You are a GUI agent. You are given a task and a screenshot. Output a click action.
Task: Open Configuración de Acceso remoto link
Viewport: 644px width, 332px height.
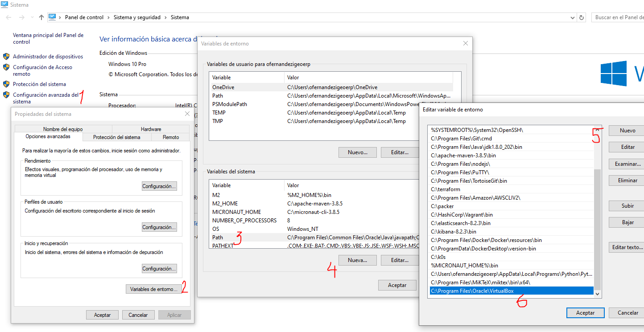[x=42, y=70]
